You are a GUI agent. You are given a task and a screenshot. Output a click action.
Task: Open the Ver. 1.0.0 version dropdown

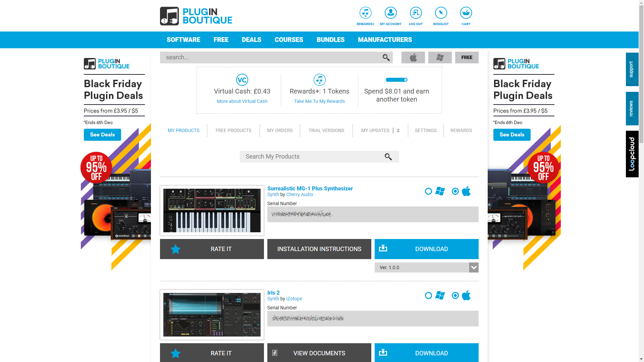(x=427, y=267)
